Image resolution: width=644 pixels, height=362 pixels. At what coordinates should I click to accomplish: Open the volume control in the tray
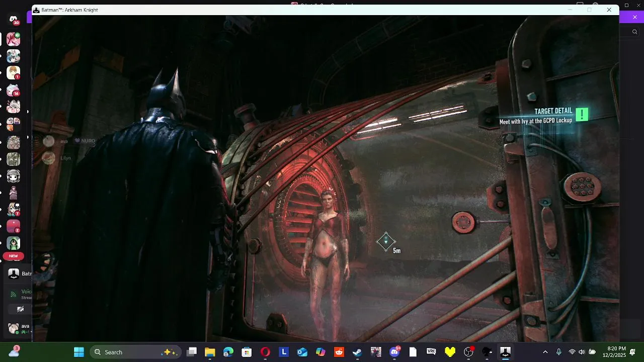[582, 352]
